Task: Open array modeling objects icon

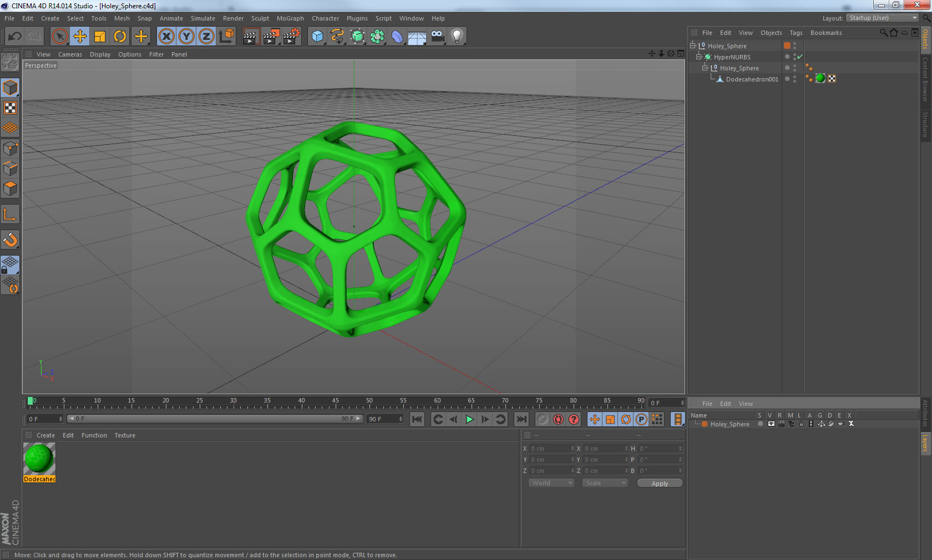Action: point(377,37)
